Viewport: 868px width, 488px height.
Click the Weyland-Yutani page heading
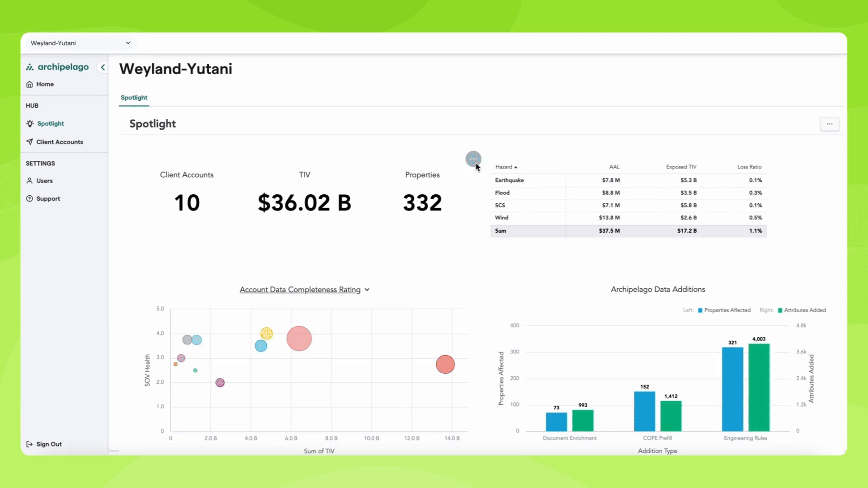click(x=175, y=69)
